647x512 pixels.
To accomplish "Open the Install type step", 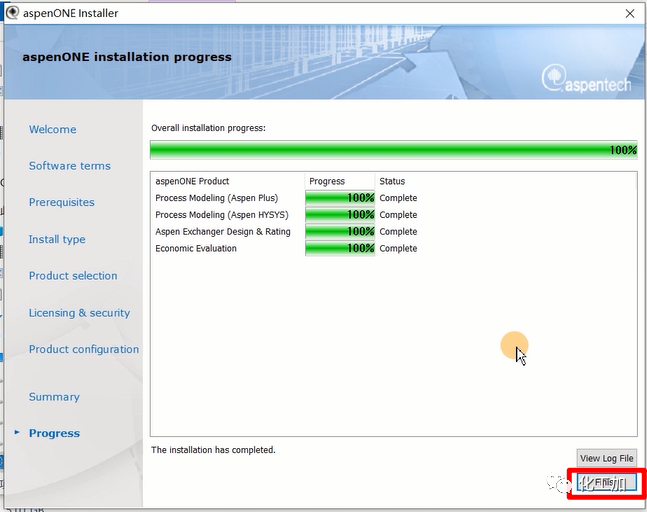I will click(57, 239).
